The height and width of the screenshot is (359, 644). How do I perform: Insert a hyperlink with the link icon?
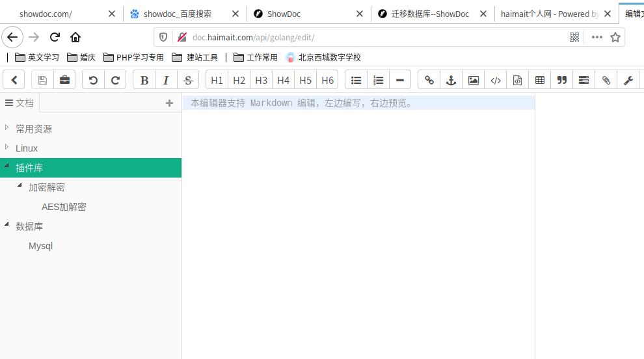[429, 80]
